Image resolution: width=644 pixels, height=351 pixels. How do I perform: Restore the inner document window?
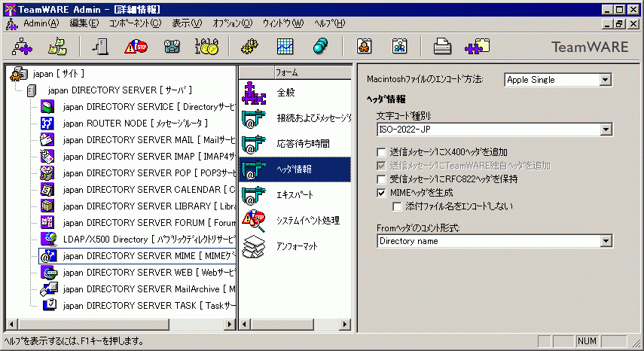[619, 24]
